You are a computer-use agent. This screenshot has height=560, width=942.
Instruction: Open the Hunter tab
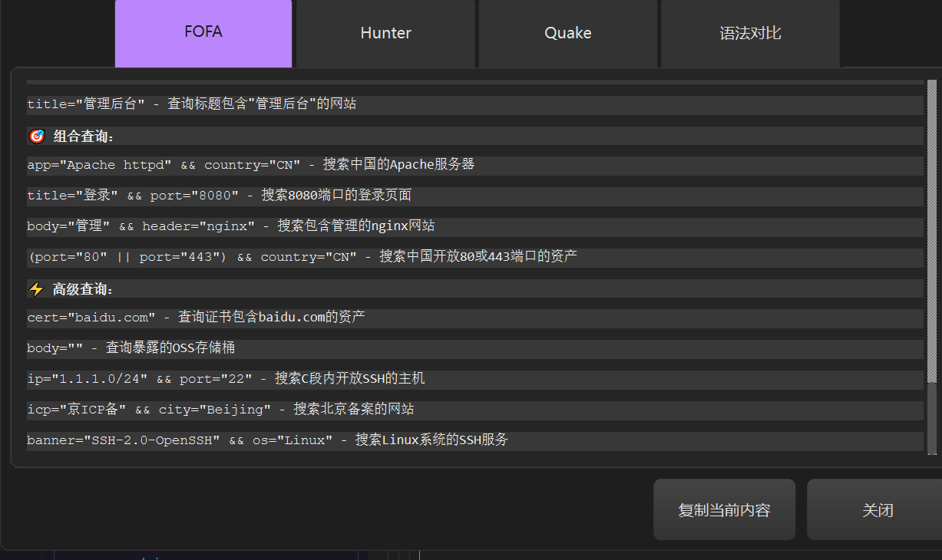point(385,33)
